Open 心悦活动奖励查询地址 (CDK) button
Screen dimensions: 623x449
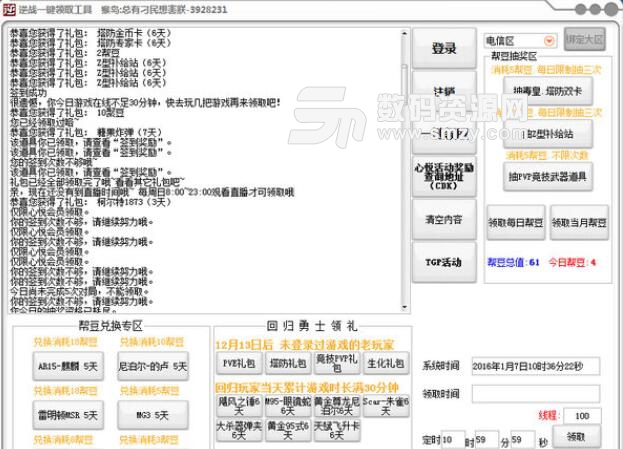(x=444, y=176)
